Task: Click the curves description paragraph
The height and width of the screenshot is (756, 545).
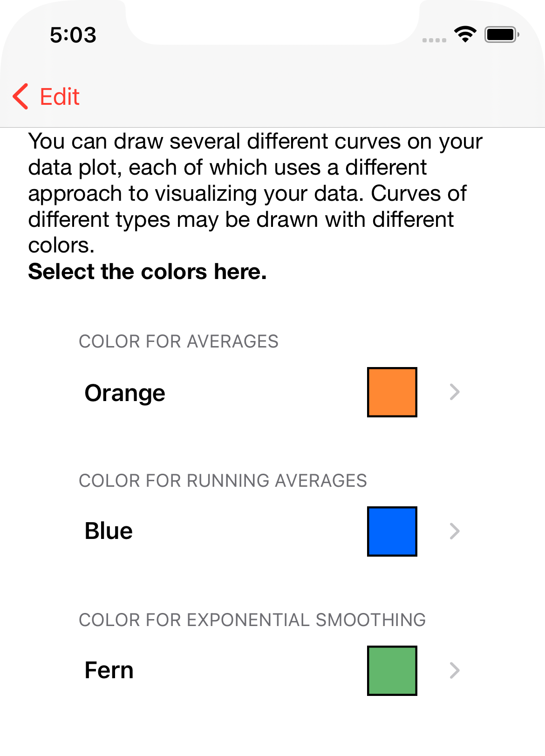Action: point(252,193)
